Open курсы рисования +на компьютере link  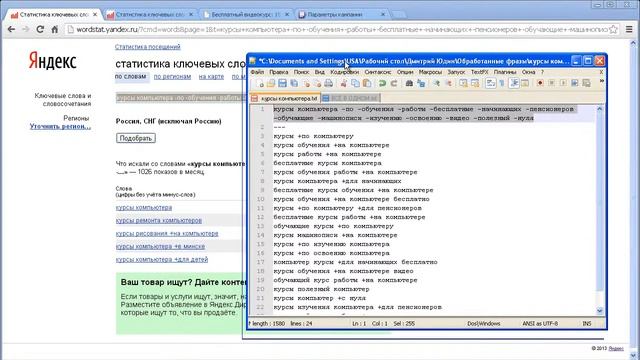click(x=167, y=233)
